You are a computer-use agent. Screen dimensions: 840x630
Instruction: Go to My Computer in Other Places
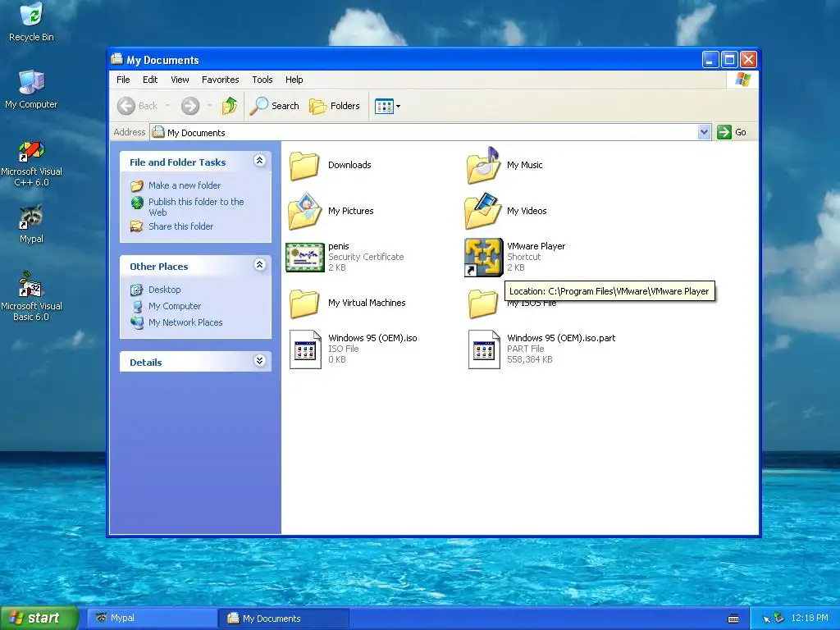coord(175,306)
